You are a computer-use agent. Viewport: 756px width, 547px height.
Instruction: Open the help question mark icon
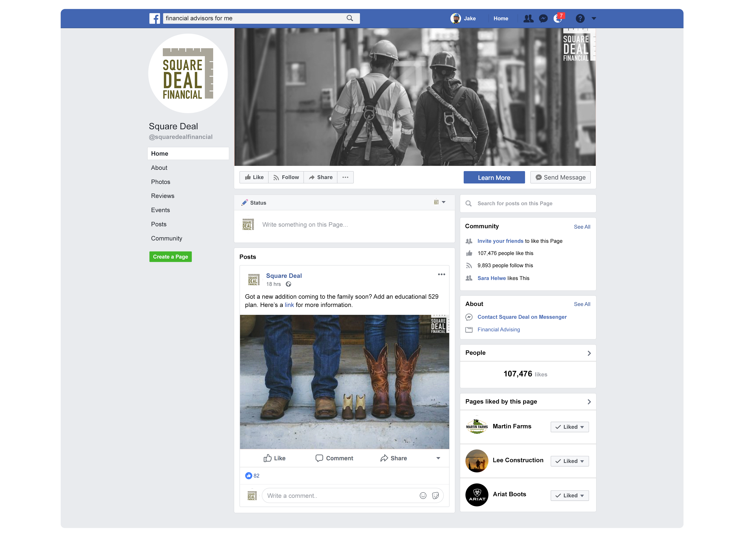(x=580, y=18)
